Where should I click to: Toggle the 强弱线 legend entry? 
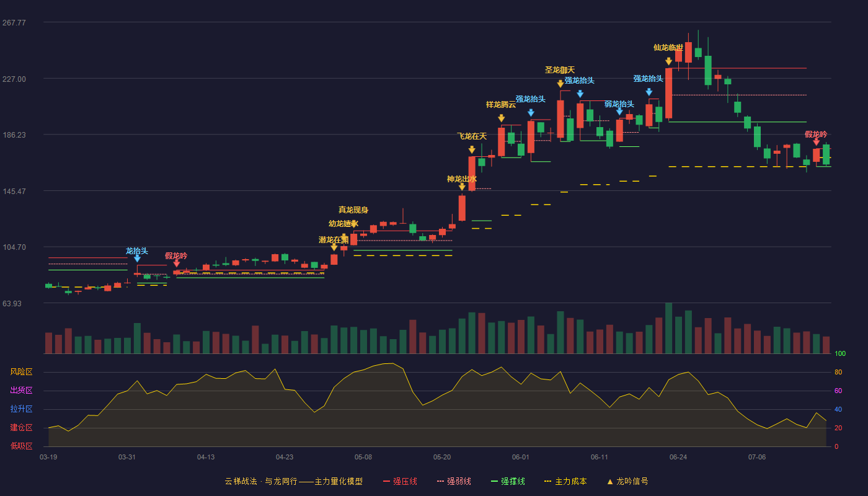(454, 481)
